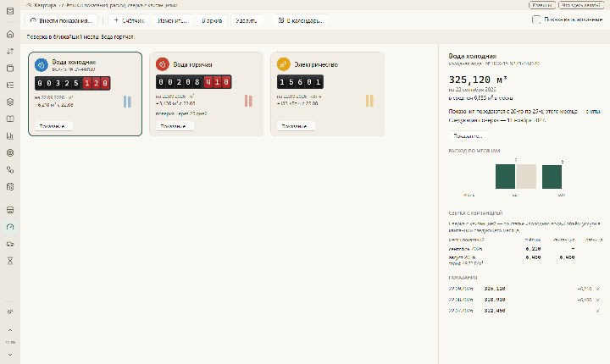Image resolution: width=610 pixels, height=364 pixels.
Task: Open the Что здесь делать help button
Action: point(580,5)
